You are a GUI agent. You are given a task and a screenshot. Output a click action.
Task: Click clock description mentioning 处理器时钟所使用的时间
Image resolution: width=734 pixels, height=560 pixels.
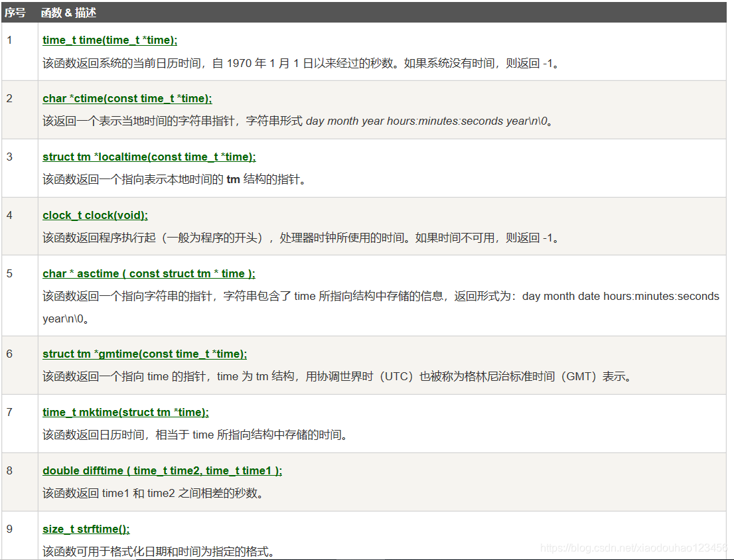coord(301,238)
